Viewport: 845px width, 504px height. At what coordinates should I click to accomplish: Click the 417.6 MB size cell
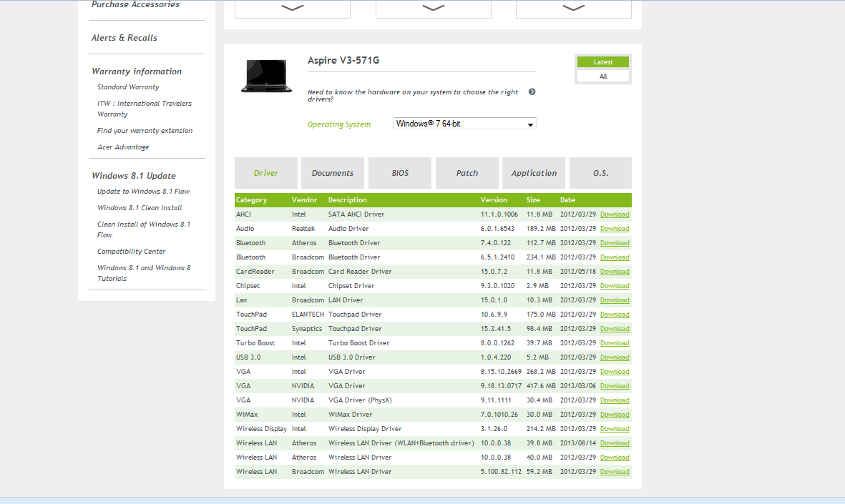click(540, 386)
